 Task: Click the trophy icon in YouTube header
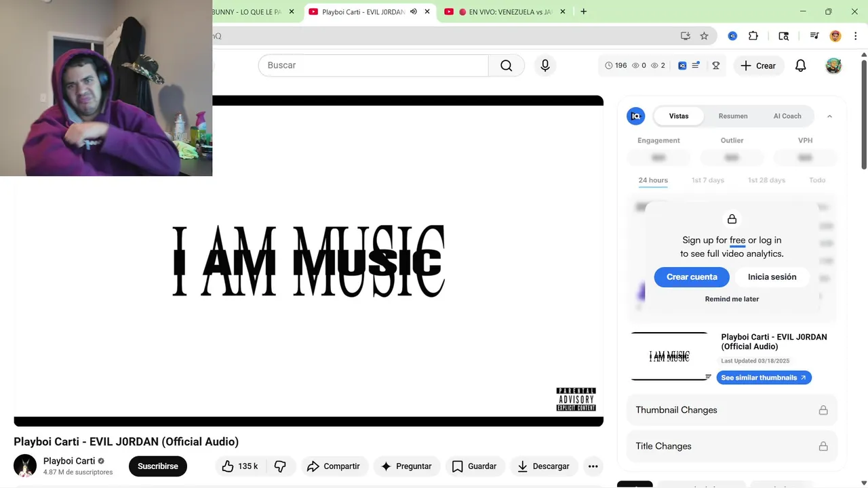coord(715,66)
